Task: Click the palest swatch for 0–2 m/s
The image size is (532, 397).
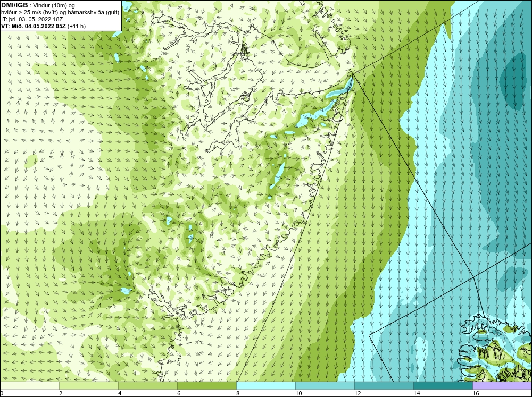Action: (x=29, y=385)
